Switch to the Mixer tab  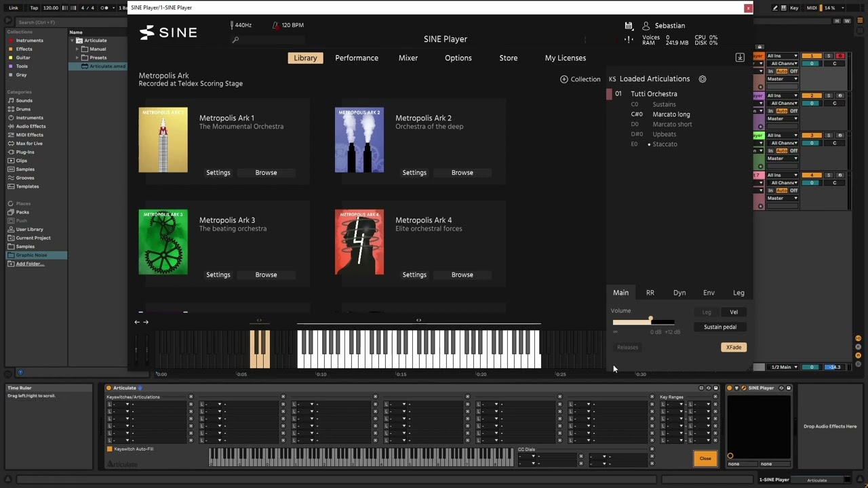tap(408, 58)
